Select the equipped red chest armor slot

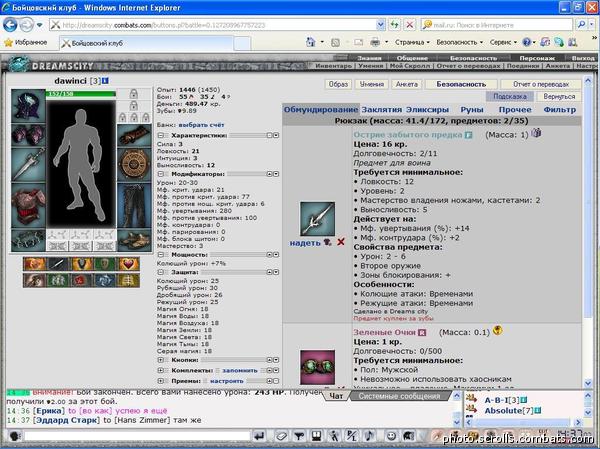[28, 206]
